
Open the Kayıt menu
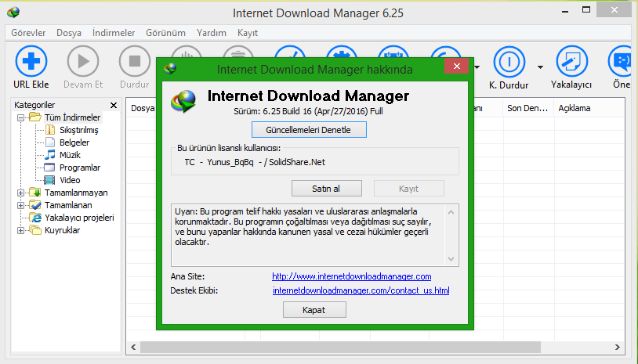click(x=248, y=33)
